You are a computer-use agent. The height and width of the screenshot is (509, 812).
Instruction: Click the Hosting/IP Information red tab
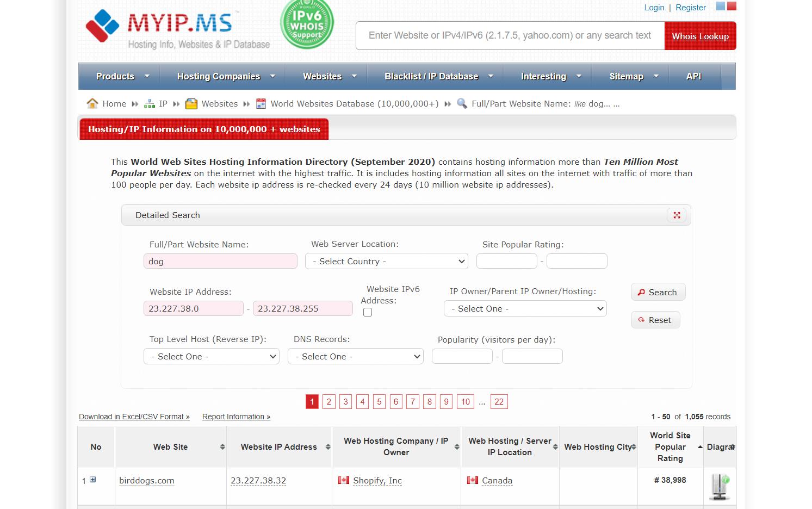204,129
